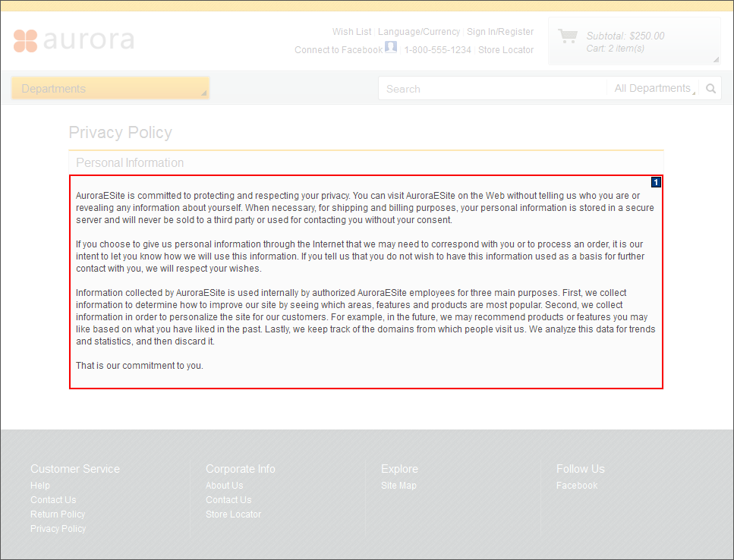Open Privacy Policy footer link

(58, 529)
